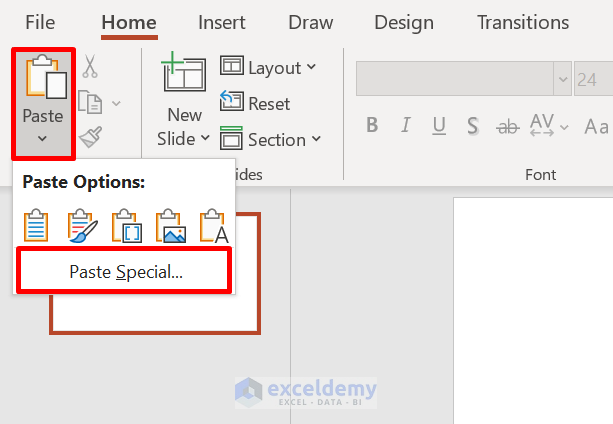The height and width of the screenshot is (424, 613).
Task: Click the Reset slide button
Action: (x=256, y=103)
